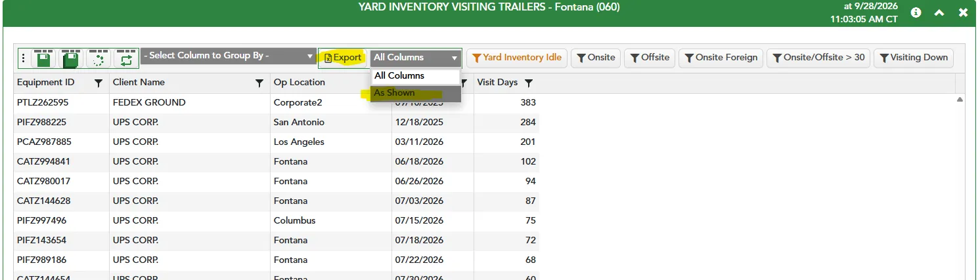Click the save-all layouts double-disk icon
This screenshot has height=280, width=980.
[x=71, y=59]
